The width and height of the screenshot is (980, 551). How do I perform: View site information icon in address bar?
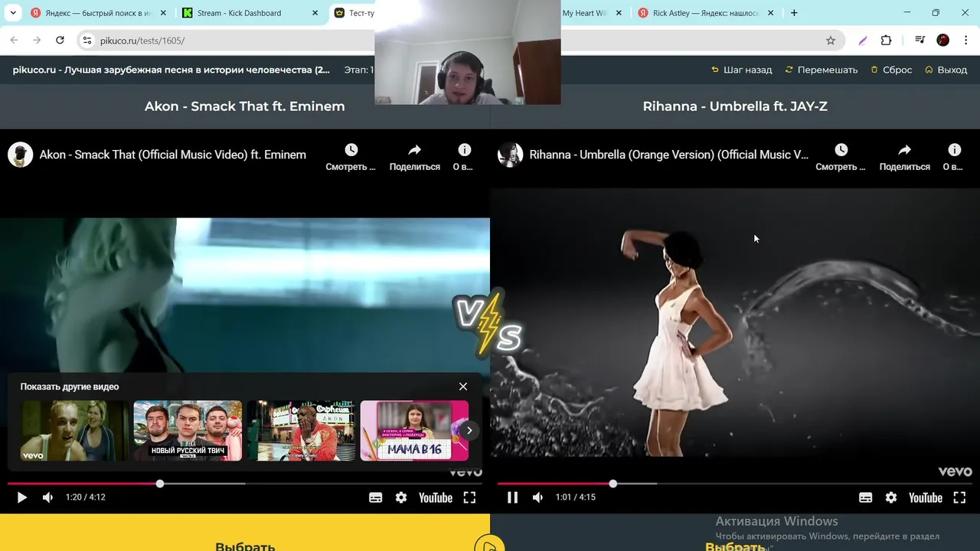(87, 41)
